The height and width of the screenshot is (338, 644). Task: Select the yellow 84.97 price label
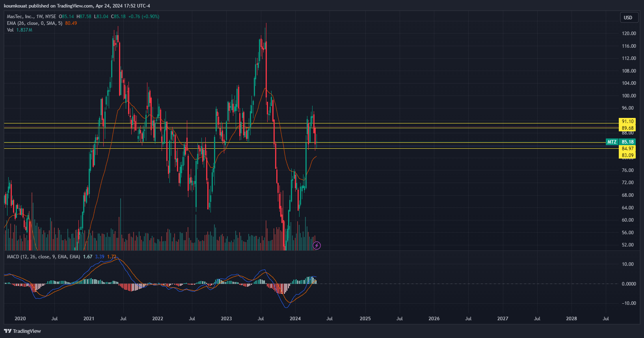point(627,149)
